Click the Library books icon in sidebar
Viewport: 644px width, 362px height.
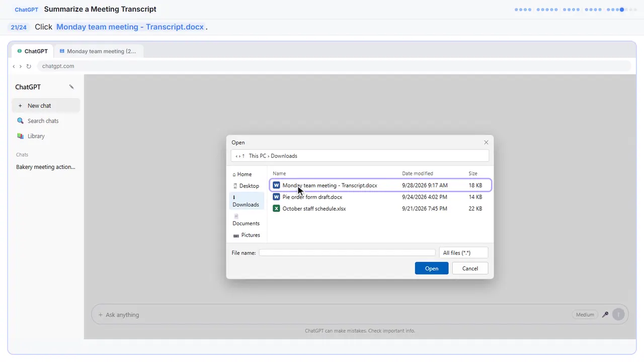[x=21, y=136]
